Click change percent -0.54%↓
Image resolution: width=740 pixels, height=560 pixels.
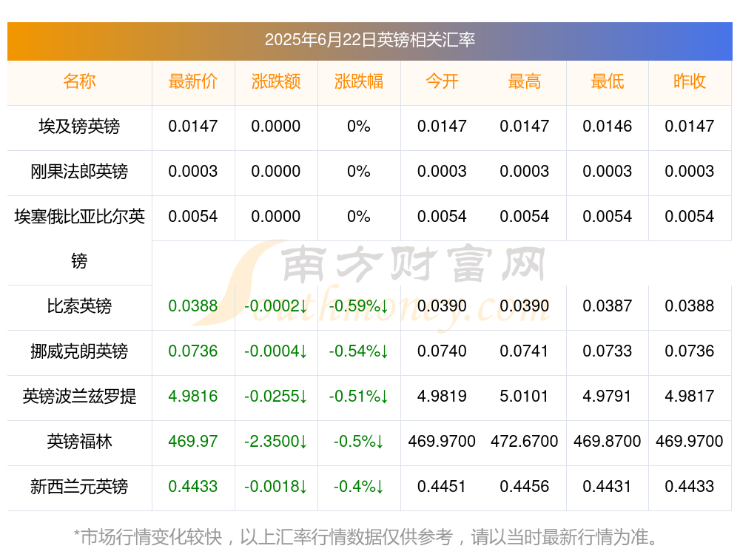coord(359,351)
